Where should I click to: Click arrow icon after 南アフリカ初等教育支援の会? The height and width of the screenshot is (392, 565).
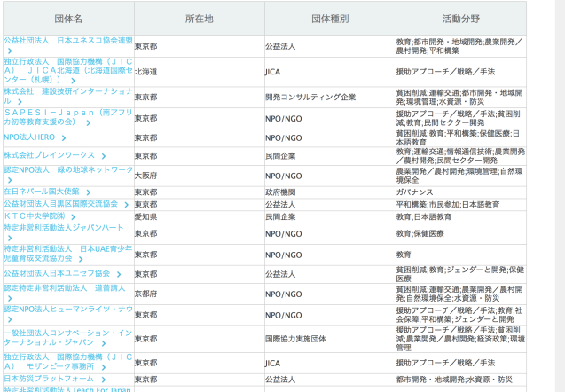tap(89, 123)
